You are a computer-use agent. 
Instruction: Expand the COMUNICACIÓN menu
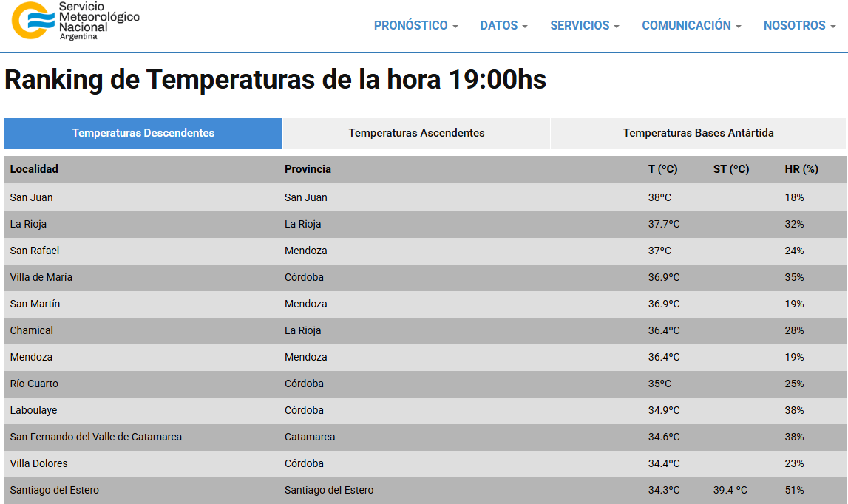691,25
